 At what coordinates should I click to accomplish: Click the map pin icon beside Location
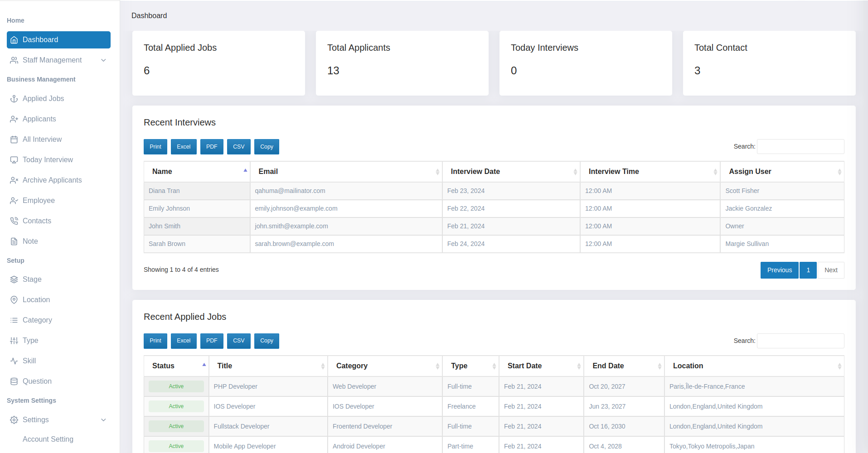tap(14, 300)
